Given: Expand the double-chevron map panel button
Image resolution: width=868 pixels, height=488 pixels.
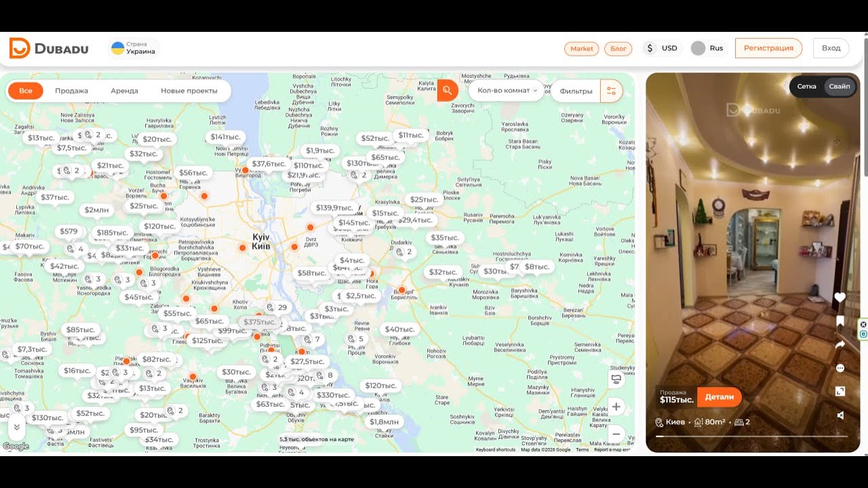Looking at the screenshot, I should (16, 427).
